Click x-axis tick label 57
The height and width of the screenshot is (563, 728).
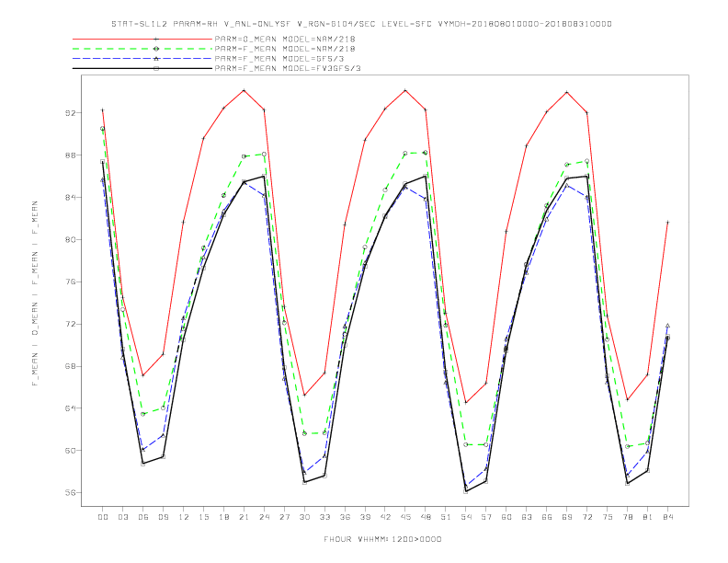(x=486, y=517)
